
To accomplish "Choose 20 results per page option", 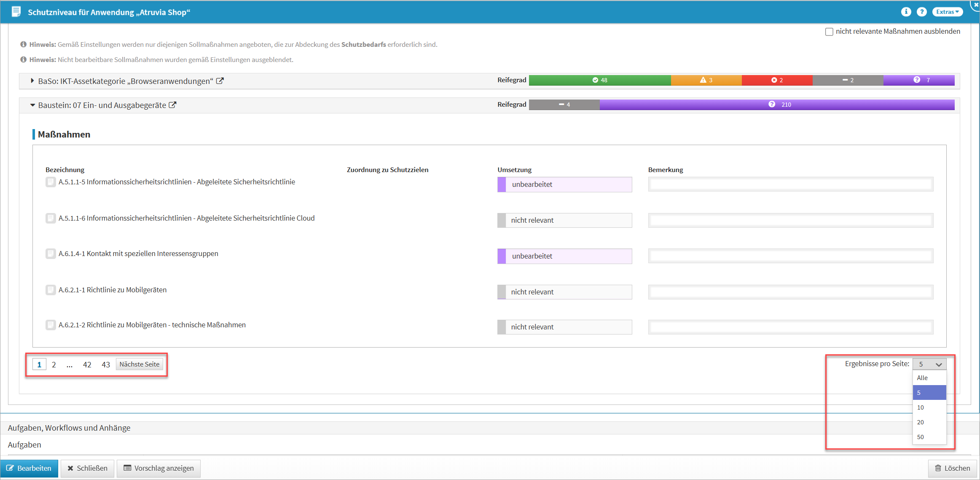I will (x=929, y=422).
